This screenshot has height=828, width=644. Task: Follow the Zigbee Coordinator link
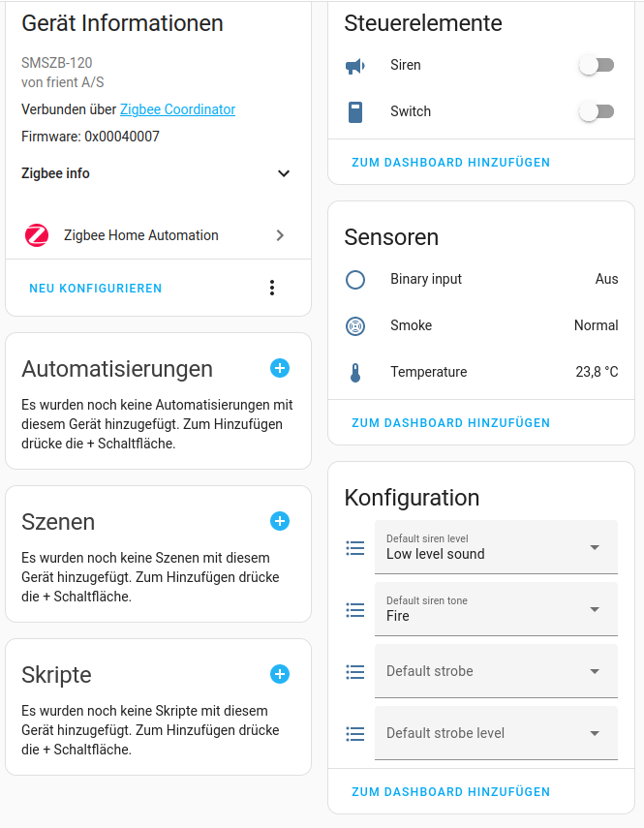click(x=178, y=109)
